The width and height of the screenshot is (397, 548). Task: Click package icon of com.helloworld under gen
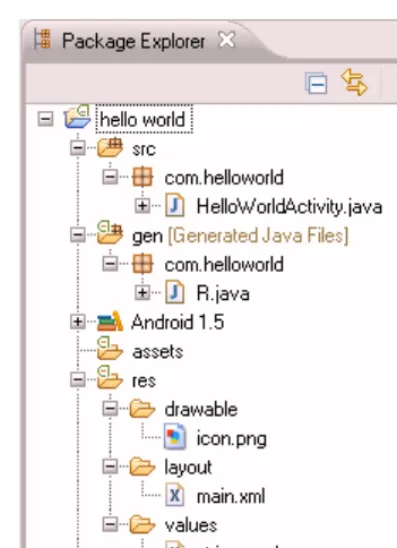(x=143, y=263)
